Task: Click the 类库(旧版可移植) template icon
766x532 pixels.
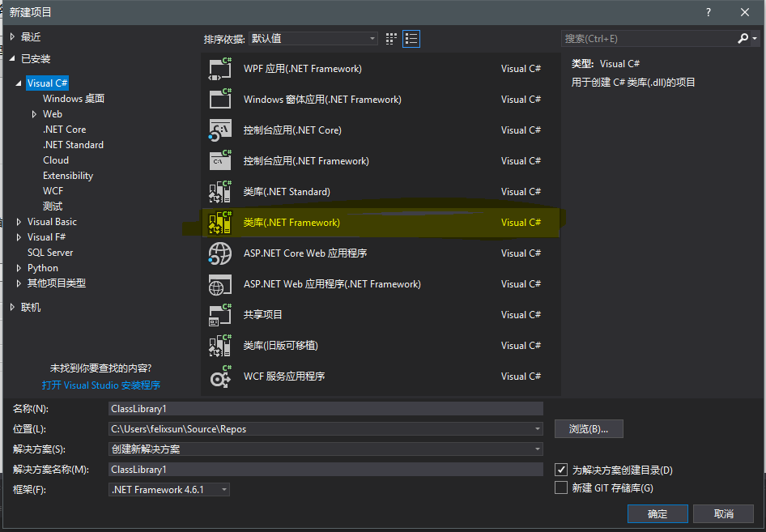Action: (x=219, y=346)
